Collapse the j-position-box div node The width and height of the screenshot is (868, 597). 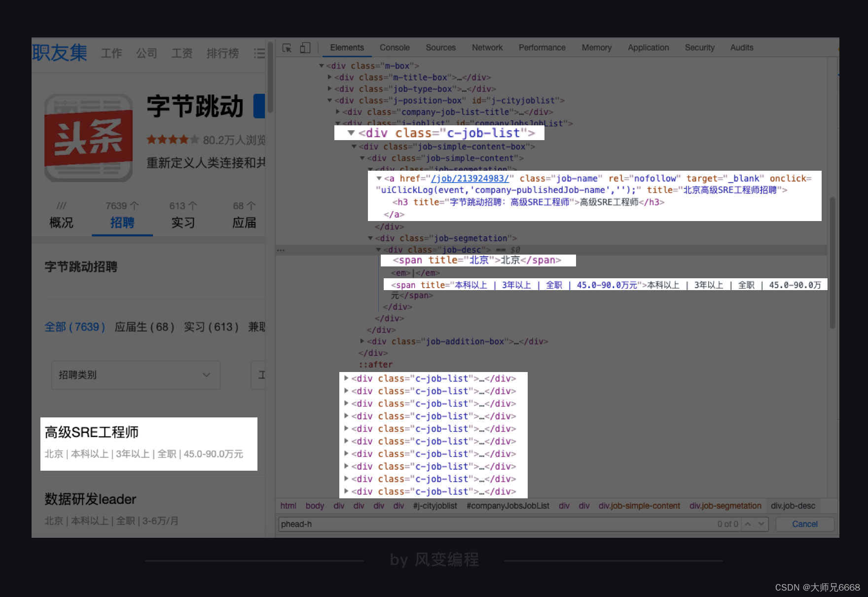coord(329,100)
